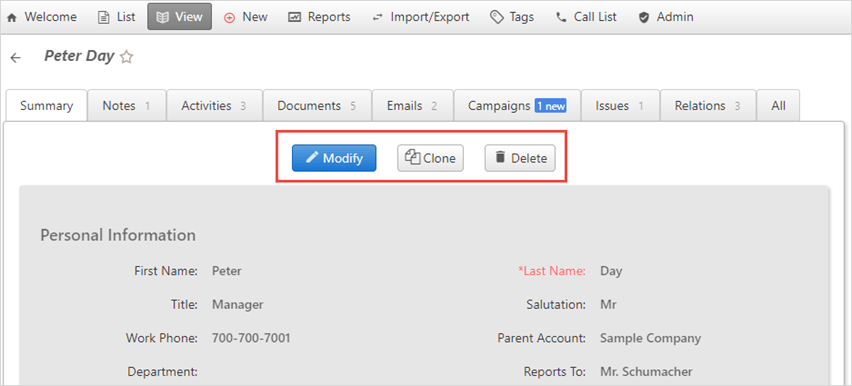The width and height of the screenshot is (852, 386).
Task: Click the phone icon beside Call List
Action: point(561,17)
